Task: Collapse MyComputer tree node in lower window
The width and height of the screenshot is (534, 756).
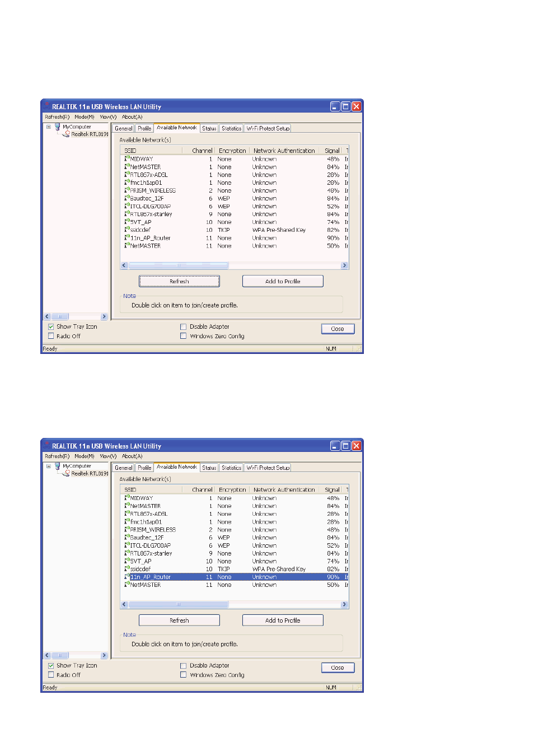Action: pyautogui.click(x=48, y=466)
